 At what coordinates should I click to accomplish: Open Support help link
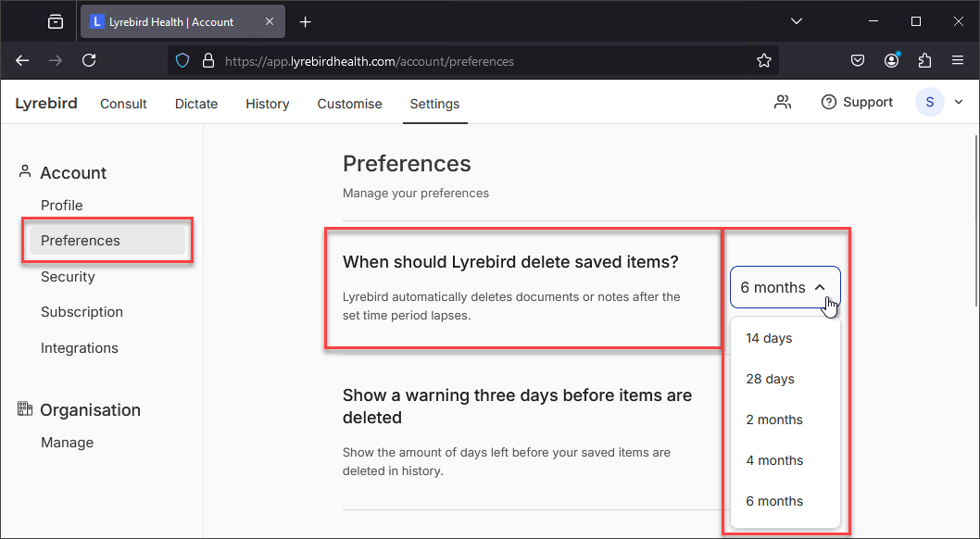pos(857,103)
